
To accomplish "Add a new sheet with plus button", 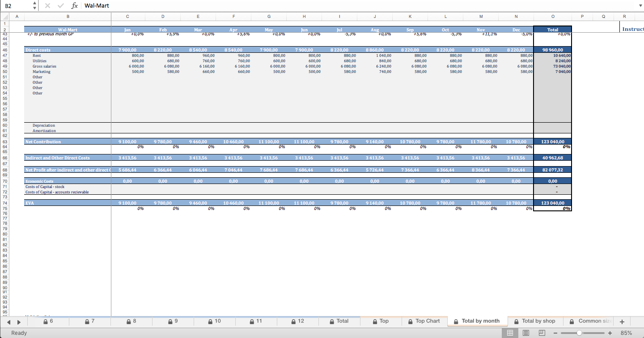I will (622, 321).
